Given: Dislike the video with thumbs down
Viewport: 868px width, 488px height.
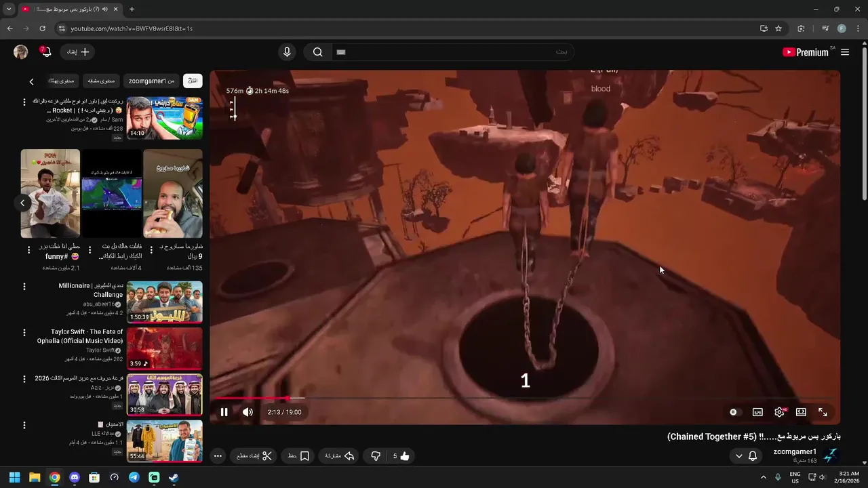Looking at the screenshot, I should click(x=376, y=456).
